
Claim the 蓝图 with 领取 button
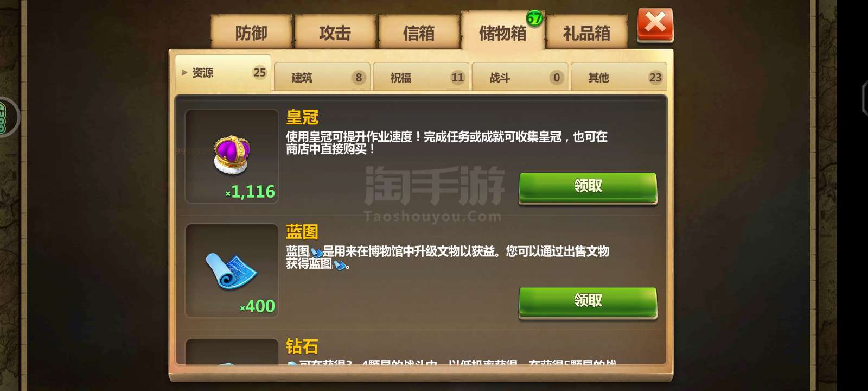(x=588, y=302)
